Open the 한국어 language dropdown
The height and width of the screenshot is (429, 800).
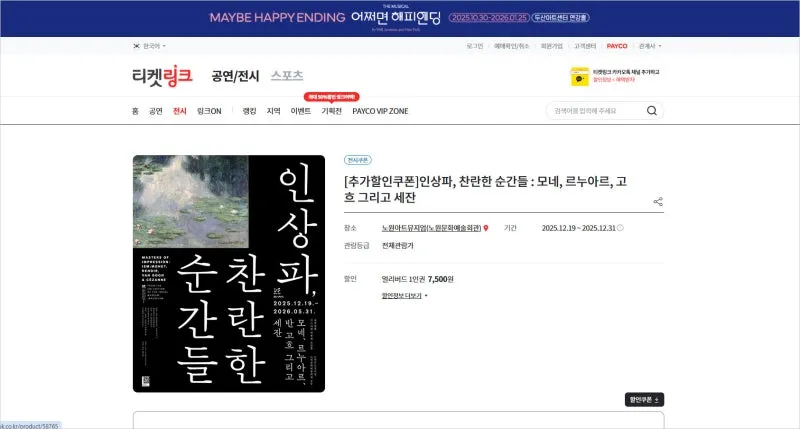(x=155, y=46)
